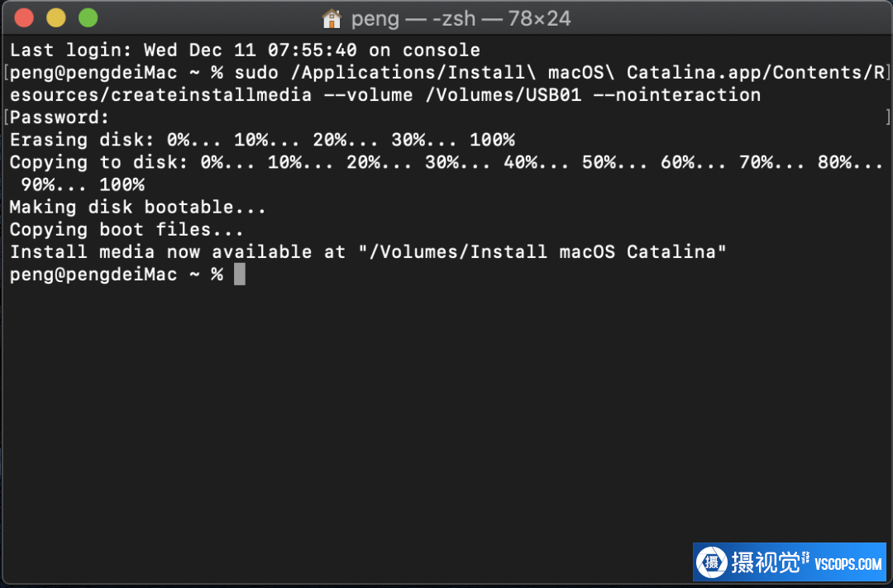The width and height of the screenshot is (893, 588).
Task: Click the '--nointeraction' flag in the command
Action: [676, 95]
